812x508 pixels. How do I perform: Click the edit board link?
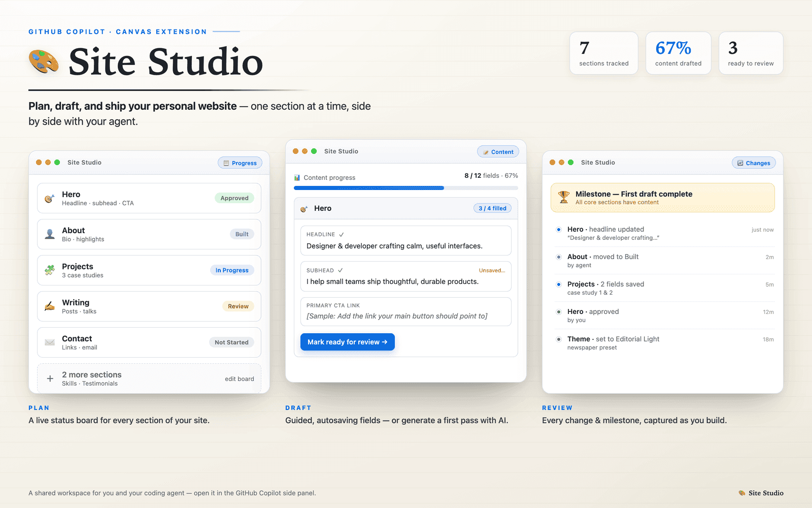(x=240, y=379)
